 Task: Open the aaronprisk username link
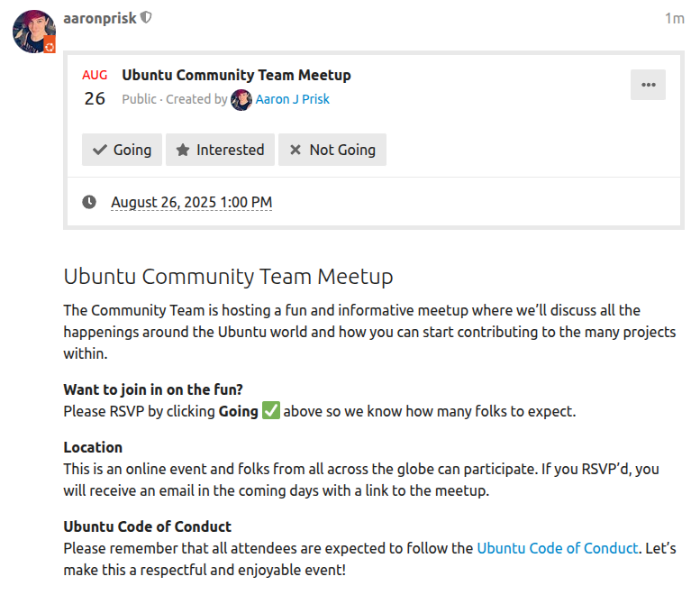point(100,18)
